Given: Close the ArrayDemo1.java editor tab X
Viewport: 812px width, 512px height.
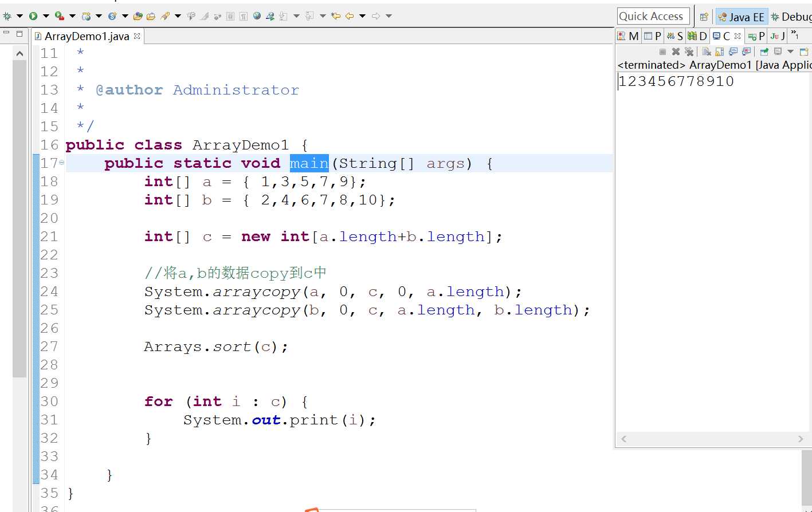Looking at the screenshot, I should [137, 36].
